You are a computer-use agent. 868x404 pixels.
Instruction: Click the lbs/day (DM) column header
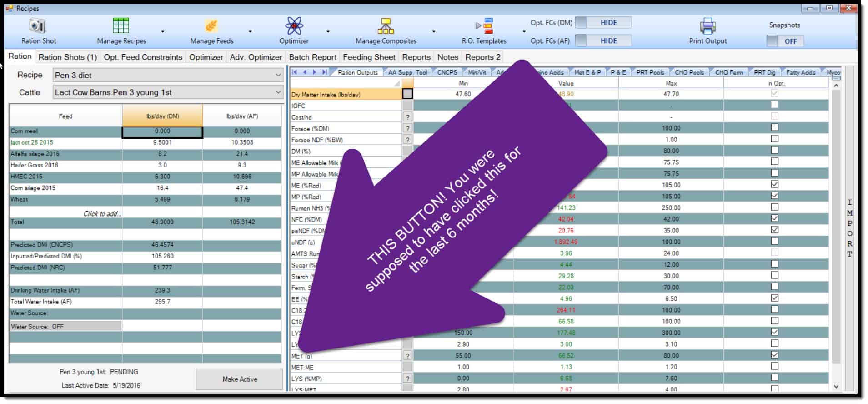162,116
